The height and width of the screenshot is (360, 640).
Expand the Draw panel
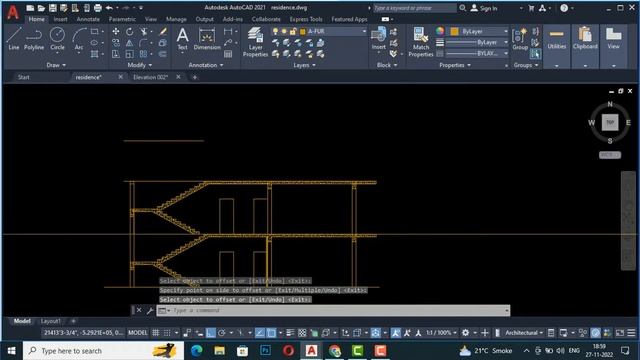[x=56, y=65]
